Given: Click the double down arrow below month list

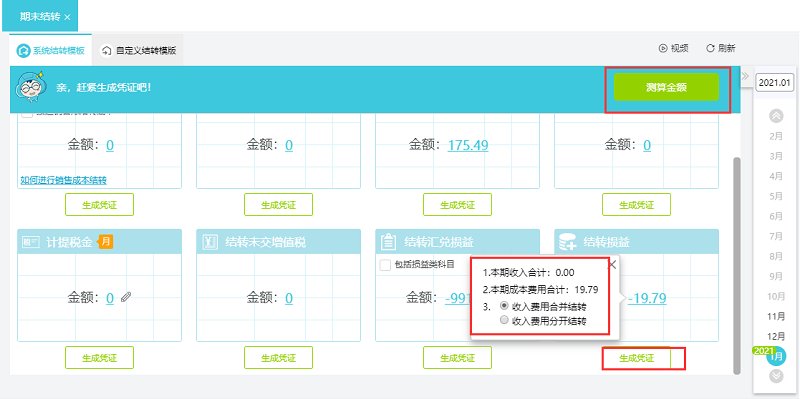Looking at the screenshot, I should (776, 376).
